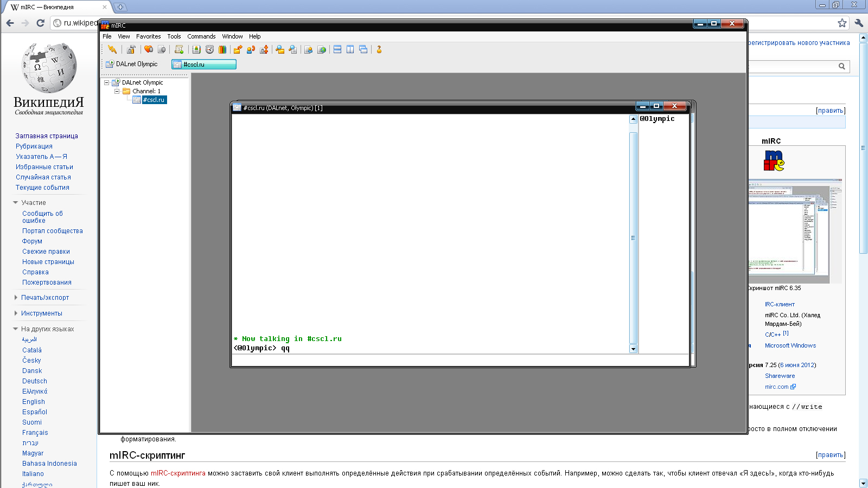This screenshot has height=488, width=868.
Task: Open the Address Book toolbar icon
Action: [x=196, y=49]
